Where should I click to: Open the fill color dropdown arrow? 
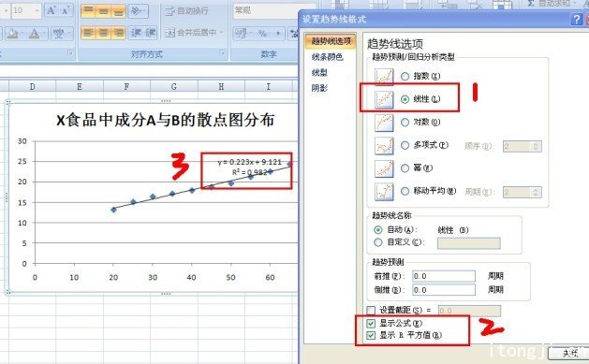(x=22, y=34)
